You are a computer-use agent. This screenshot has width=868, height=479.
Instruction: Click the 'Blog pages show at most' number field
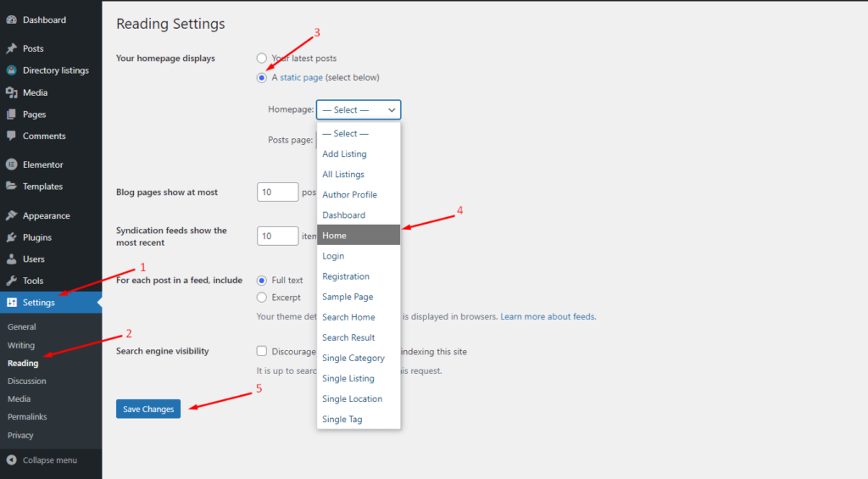(x=277, y=192)
